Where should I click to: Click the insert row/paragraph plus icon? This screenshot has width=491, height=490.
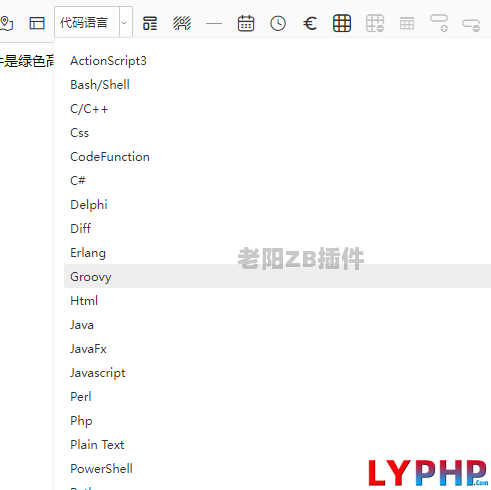439,23
